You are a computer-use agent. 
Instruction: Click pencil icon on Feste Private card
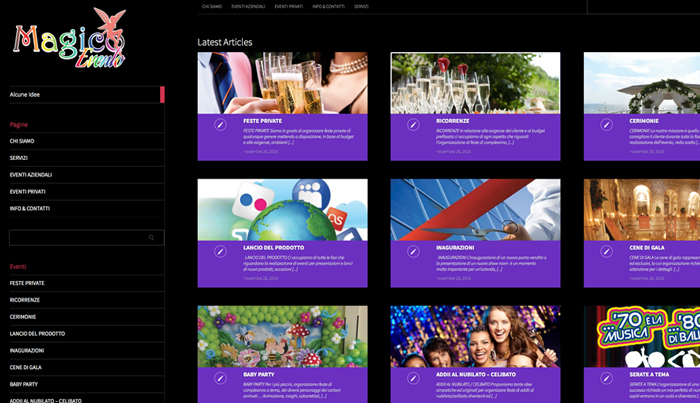[220, 125]
